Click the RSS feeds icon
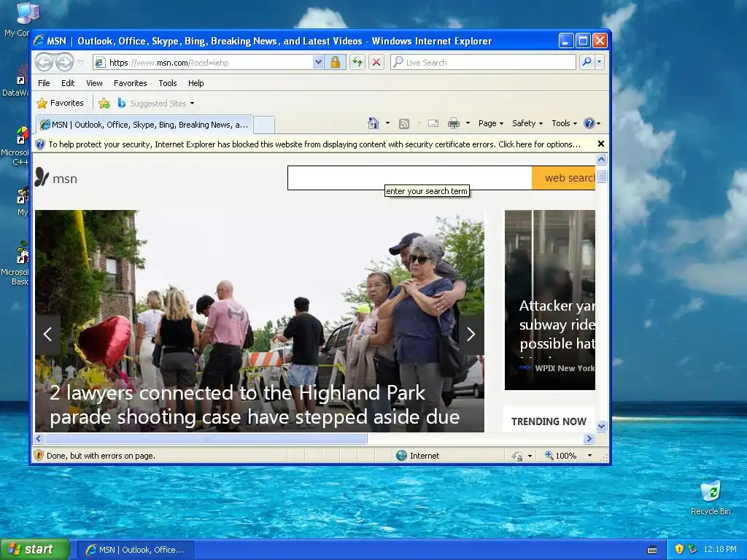This screenshot has height=560, width=747. (404, 124)
